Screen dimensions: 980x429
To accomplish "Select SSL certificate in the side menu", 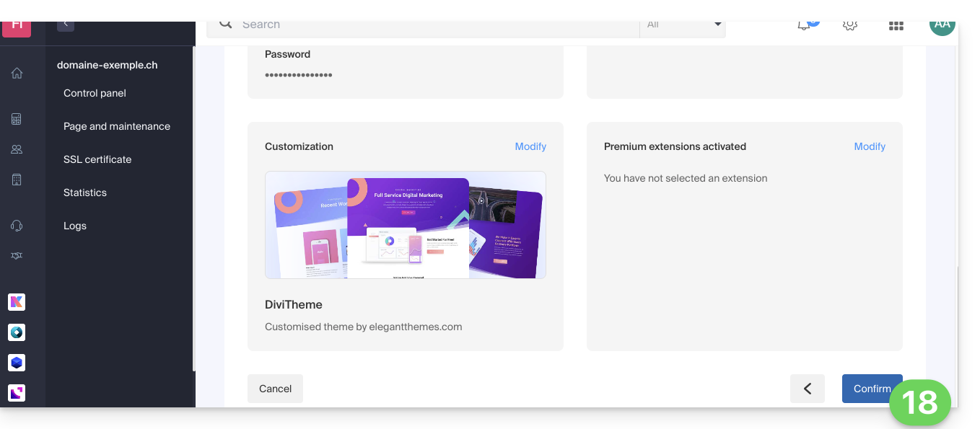I will [x=97, y=159].
